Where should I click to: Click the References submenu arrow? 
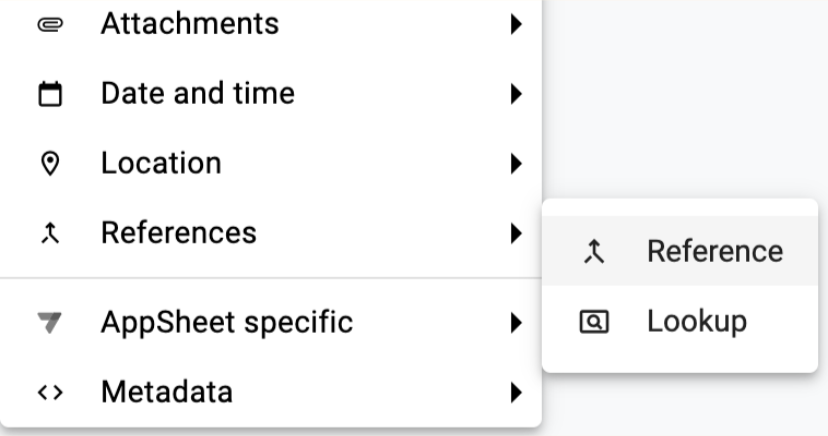point(516,234)
